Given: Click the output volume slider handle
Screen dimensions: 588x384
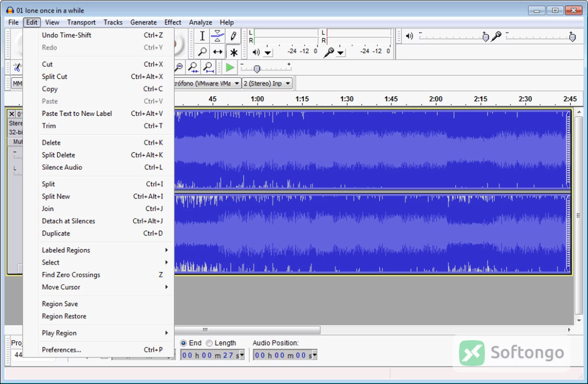Looking at the screenshot, I should [485, 37].
